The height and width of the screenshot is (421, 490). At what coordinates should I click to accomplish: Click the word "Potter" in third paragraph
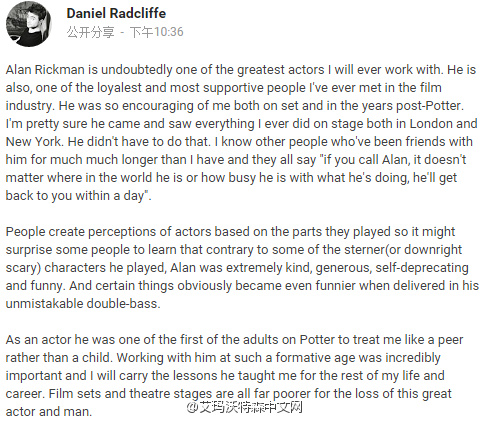pyautogui.click(x=317, y=340)
